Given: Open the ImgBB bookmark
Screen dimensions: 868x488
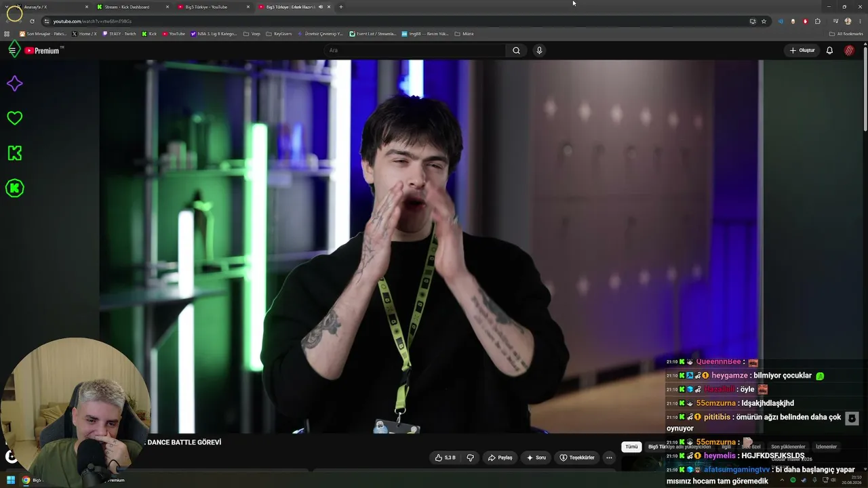Looking at the screenshot, I should click(x=425, y=34).
